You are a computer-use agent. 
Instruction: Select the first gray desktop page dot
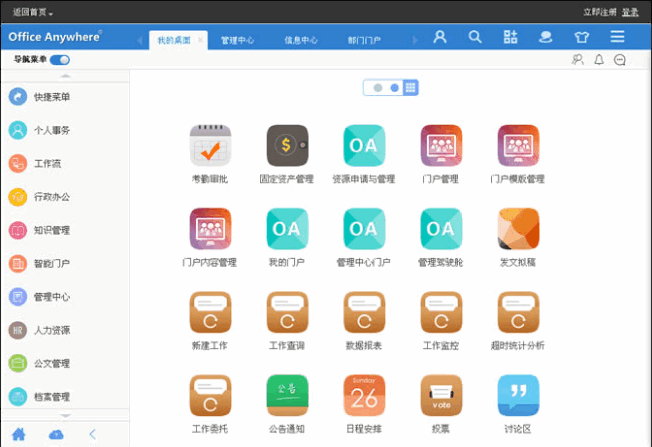378,88
